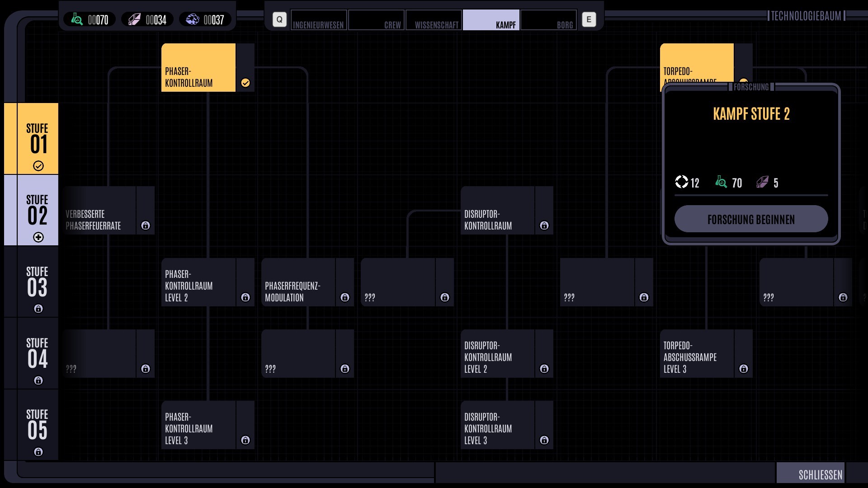This screenshot has height=488, width=868.
Task: Switch to the Crew tab
Action: 376,20
